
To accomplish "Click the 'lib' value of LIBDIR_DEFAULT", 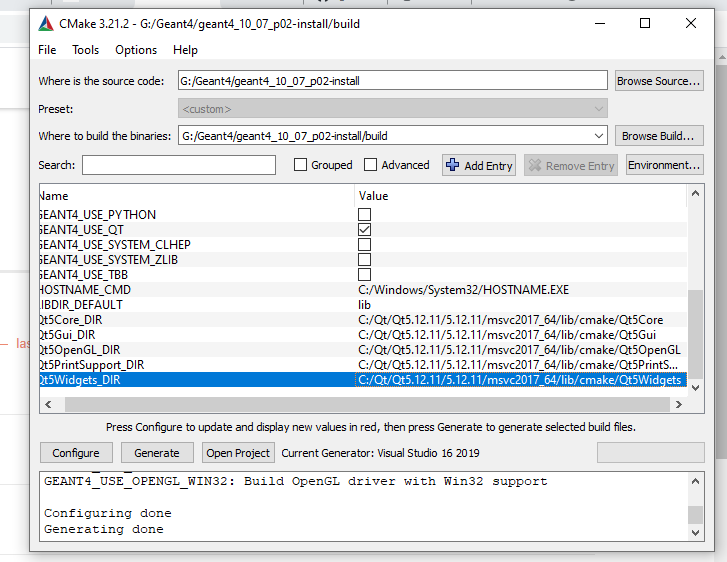I will click(x=364, y=305).
